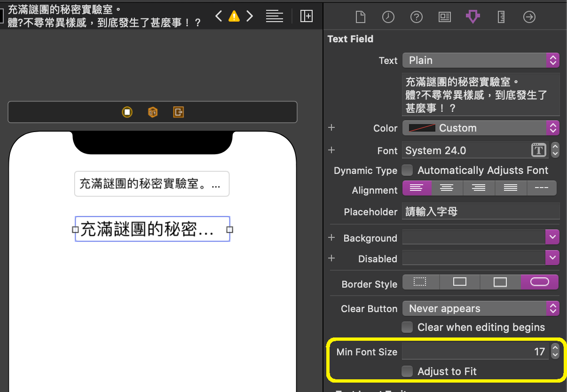Open the Attributes inspector tab

pyautogui.click(x=473, y=17)
